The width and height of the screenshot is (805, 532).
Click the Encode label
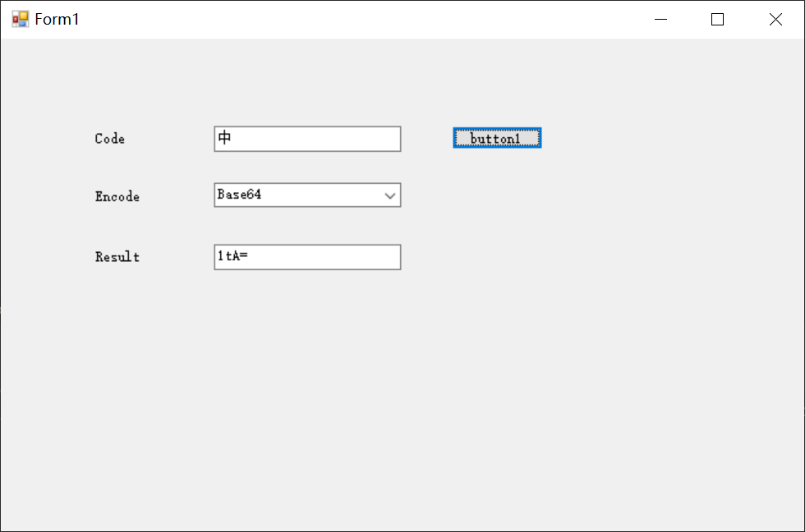(x=117, y=196)
